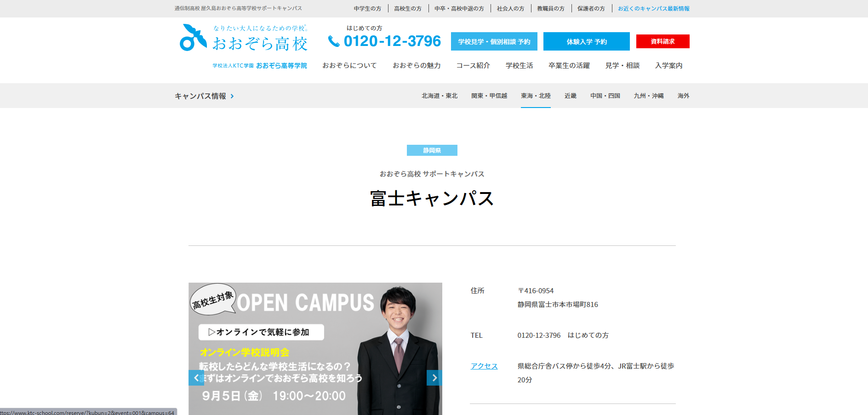Advance carousel using the right arrow
Image resolution: width=868 pixels, height=415 pixels.
click(x=434, y=378)
